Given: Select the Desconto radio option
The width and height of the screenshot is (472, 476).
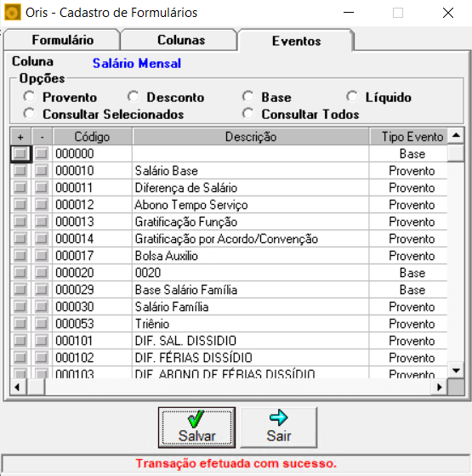Looking at the screenshot, I should [133, 97].
